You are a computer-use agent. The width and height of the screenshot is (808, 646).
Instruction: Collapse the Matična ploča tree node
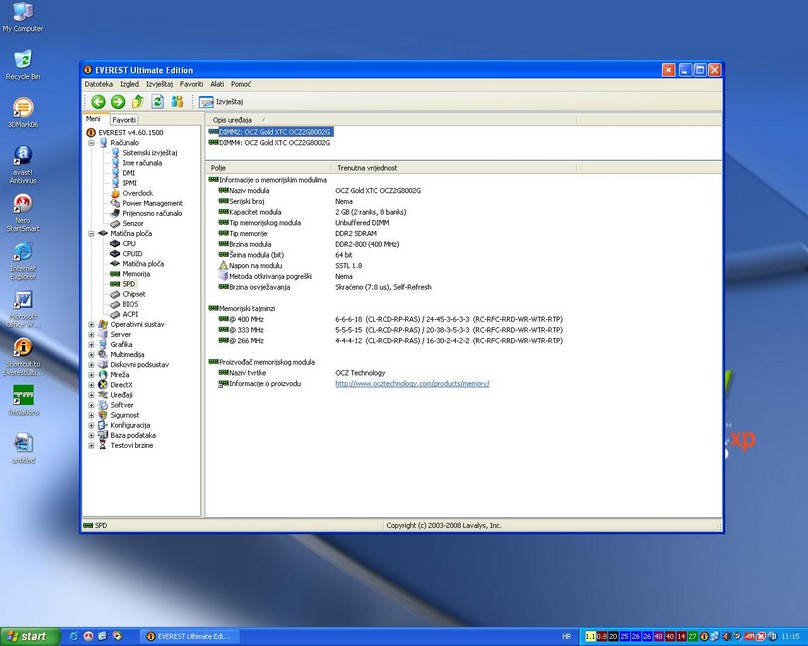[91, 233]
